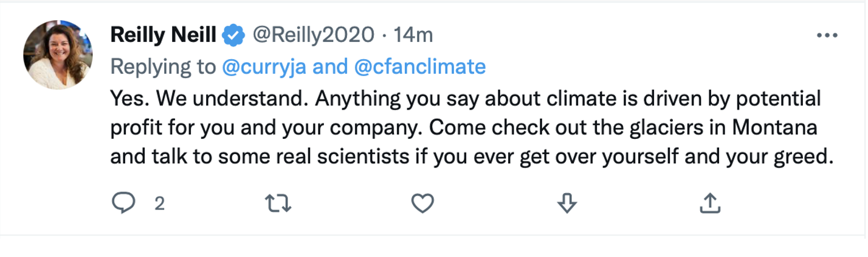The width and height of the screenshot is (868, 257).
Task: Open the retweet options menu
Action: click(x=279, y=203)
